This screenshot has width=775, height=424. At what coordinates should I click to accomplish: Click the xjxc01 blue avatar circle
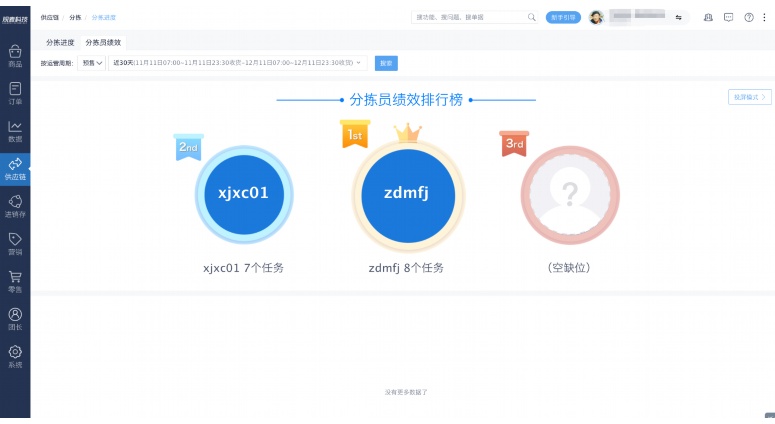click(x=244, y=194)
